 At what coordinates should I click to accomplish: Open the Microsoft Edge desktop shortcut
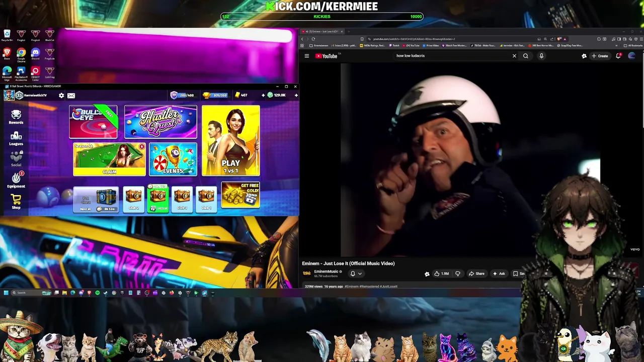tap(7, 73)
